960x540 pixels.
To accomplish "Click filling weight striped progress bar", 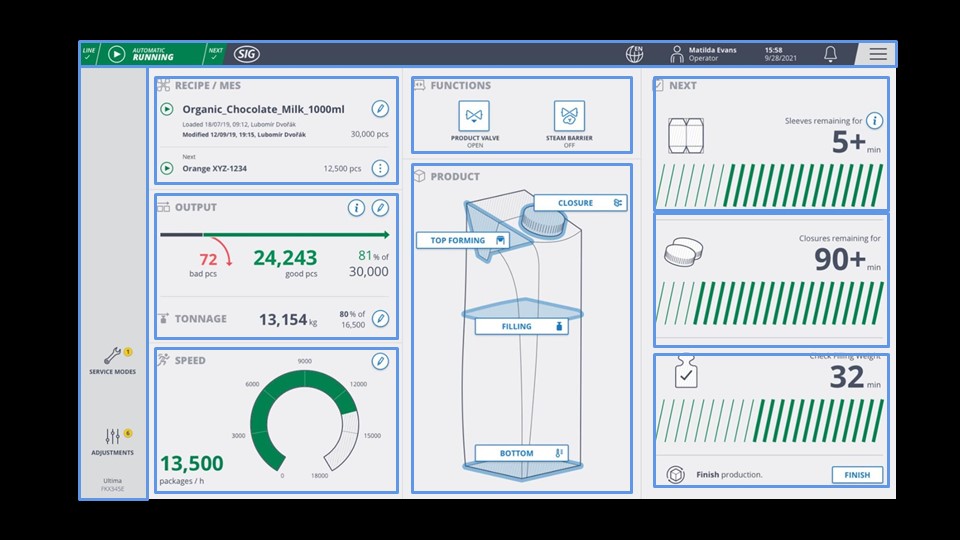I will (770, 421).
